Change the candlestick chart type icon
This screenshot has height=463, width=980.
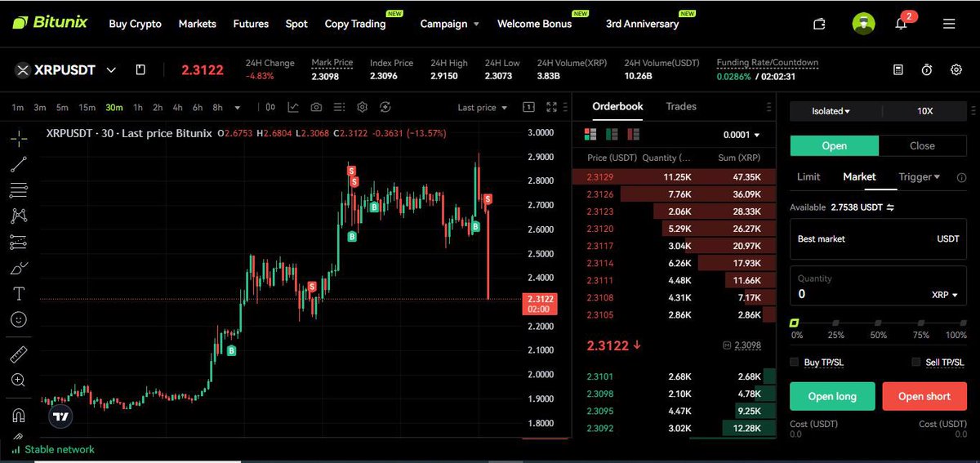coord(270,107)
